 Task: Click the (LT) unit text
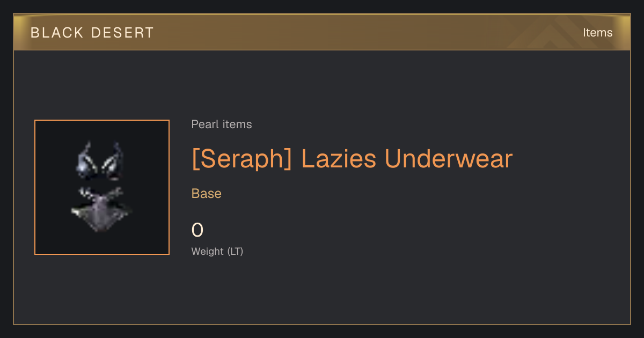pos(235,251)
